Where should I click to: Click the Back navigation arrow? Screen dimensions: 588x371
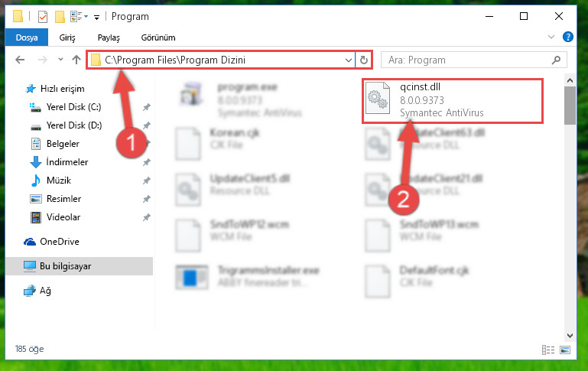[20, 60]
